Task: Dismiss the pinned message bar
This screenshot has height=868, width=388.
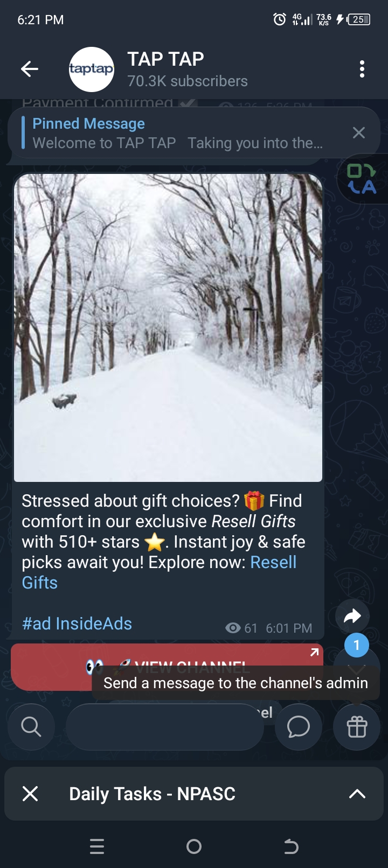Action: tap(359, 133)
